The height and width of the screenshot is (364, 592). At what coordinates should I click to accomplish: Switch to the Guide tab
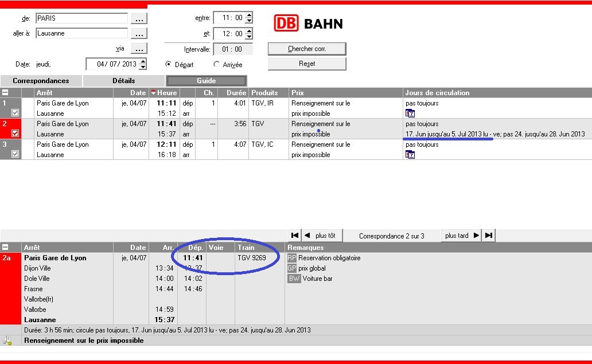pyautogui.click(x=206, y=81)
